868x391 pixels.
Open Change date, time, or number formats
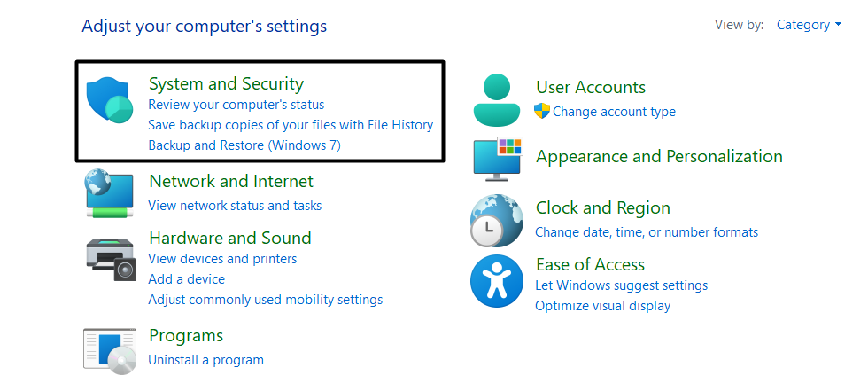(x=647, y=231)
